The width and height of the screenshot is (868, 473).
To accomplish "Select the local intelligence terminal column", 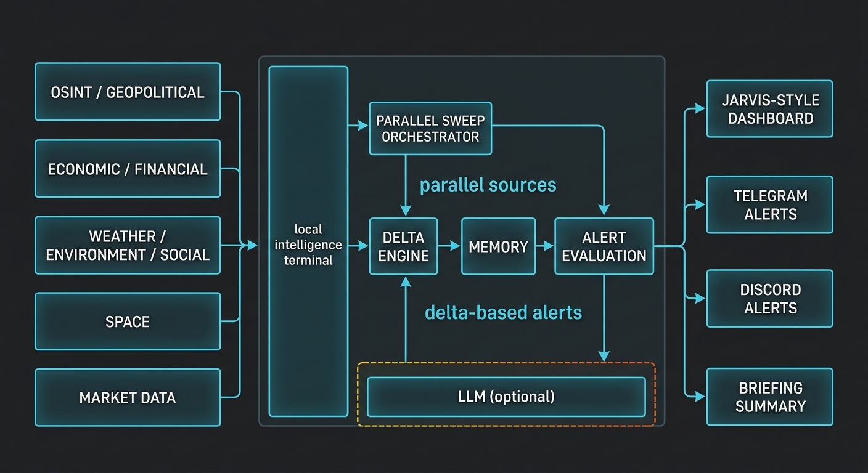I will click(308, 241).
